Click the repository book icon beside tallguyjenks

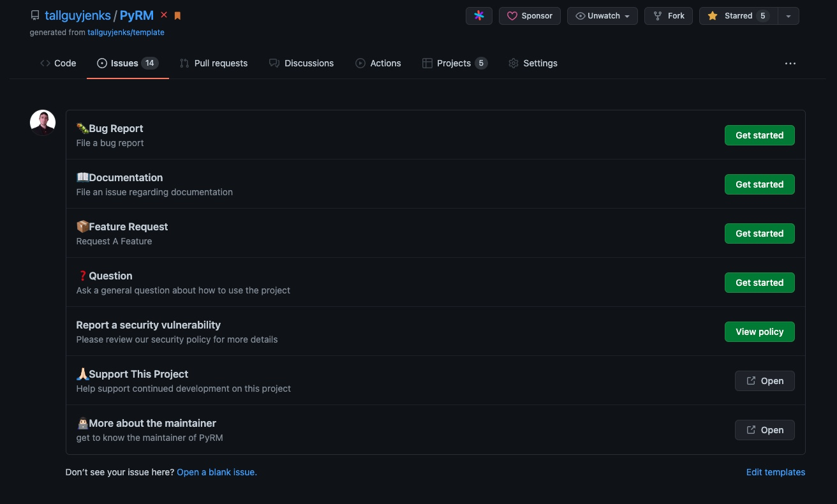35,15
